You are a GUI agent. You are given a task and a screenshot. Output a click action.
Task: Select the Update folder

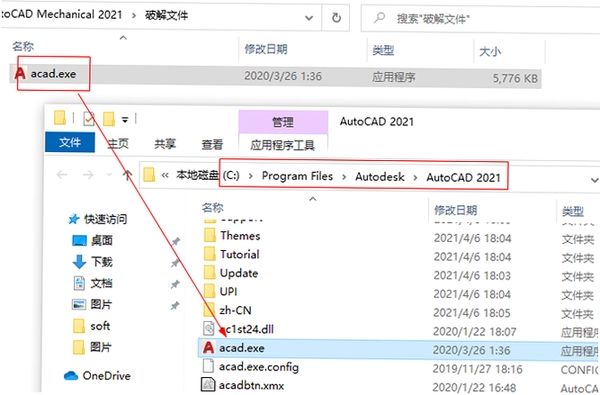pyautogui.click(x=239, y=273)
